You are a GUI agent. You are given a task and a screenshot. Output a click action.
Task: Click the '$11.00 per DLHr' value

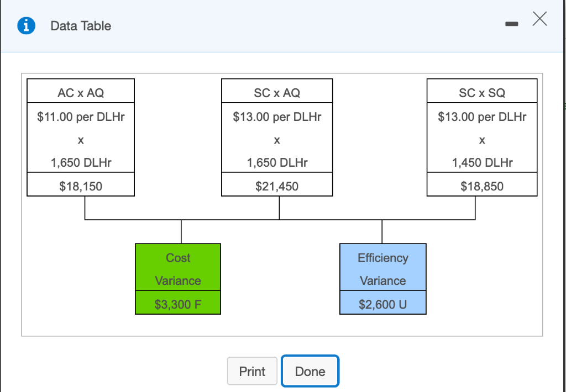tap(81, 117)
